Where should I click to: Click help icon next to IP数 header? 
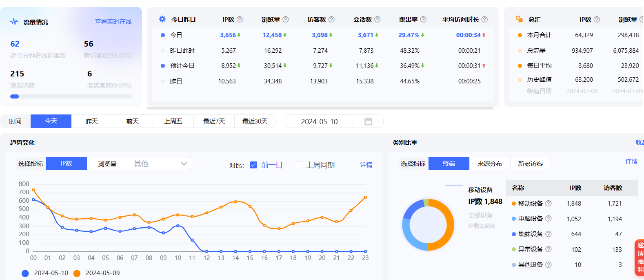(240, 19)
